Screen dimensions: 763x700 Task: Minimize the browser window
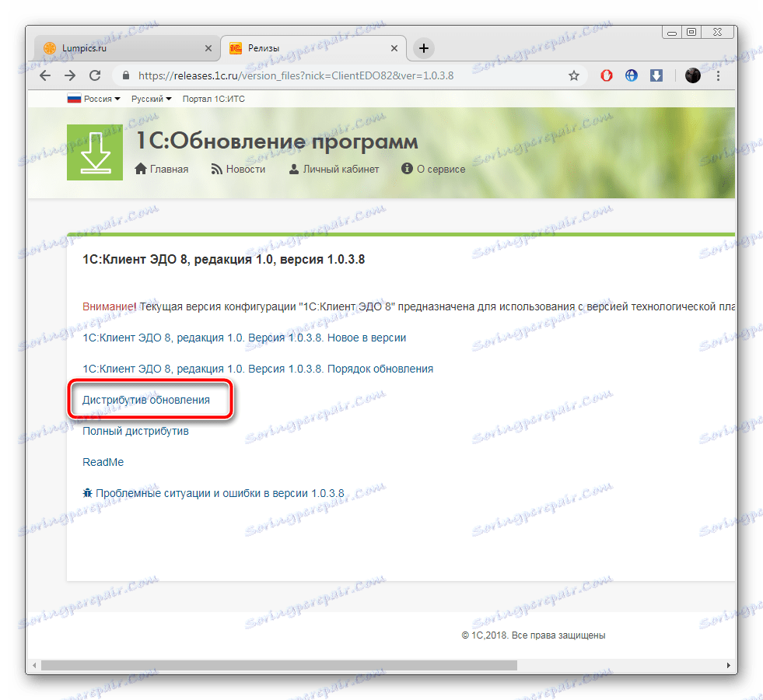pos(672,33)
